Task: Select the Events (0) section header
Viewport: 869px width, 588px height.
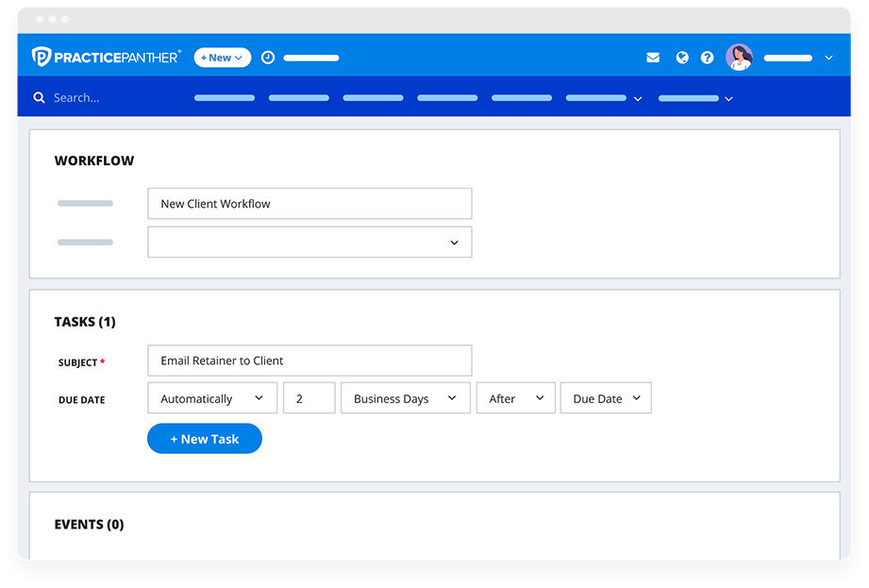Action: (x=89, y=524)
